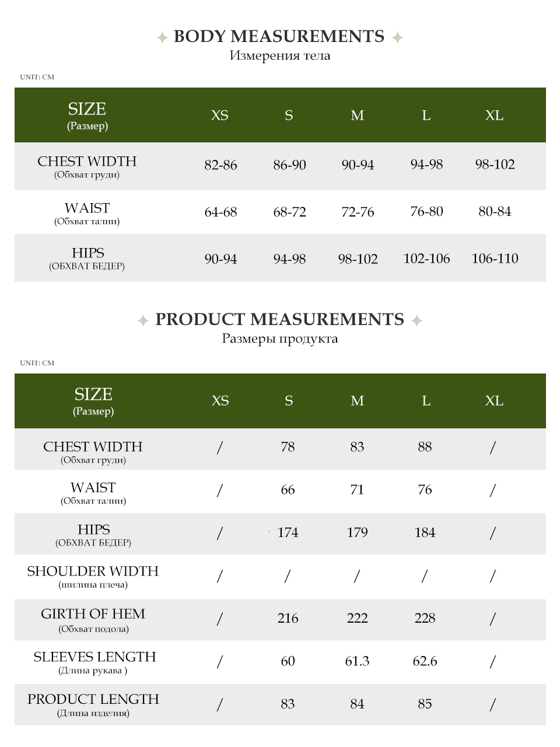The image size is (560, 747).
Task: Select the PRODUCT MEASUREMENTS heading text
Action: pos(279,319)
